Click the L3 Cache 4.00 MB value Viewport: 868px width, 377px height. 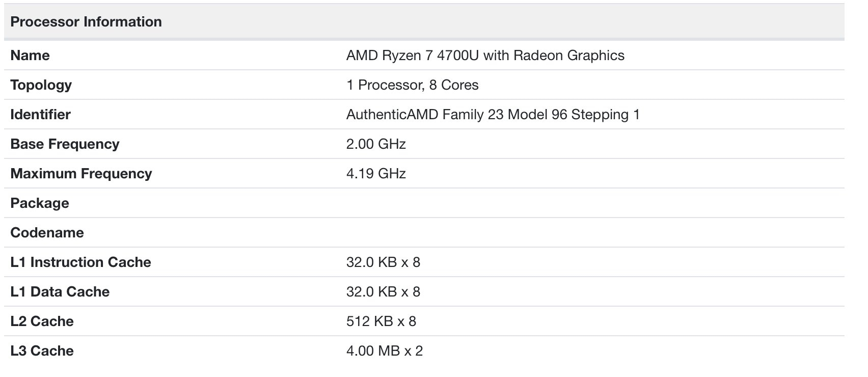click(384, 351)
